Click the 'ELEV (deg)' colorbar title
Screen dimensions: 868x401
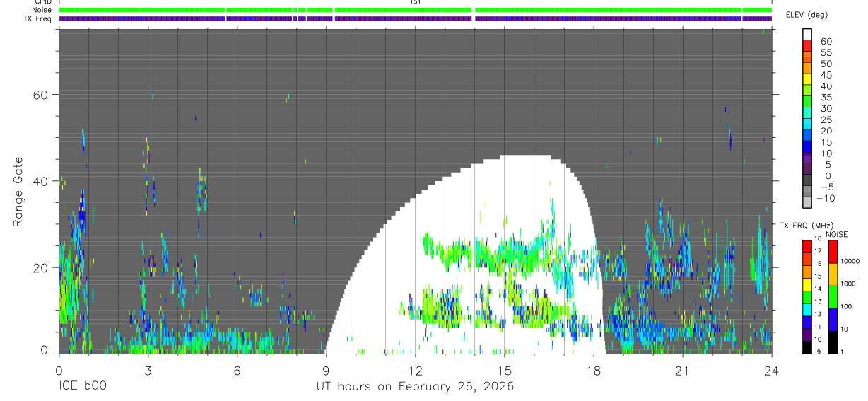coord(807,15)
